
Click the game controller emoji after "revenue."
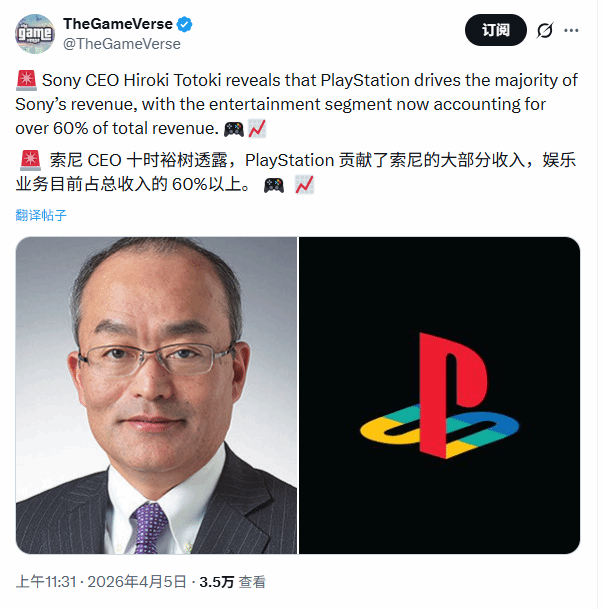233,129
